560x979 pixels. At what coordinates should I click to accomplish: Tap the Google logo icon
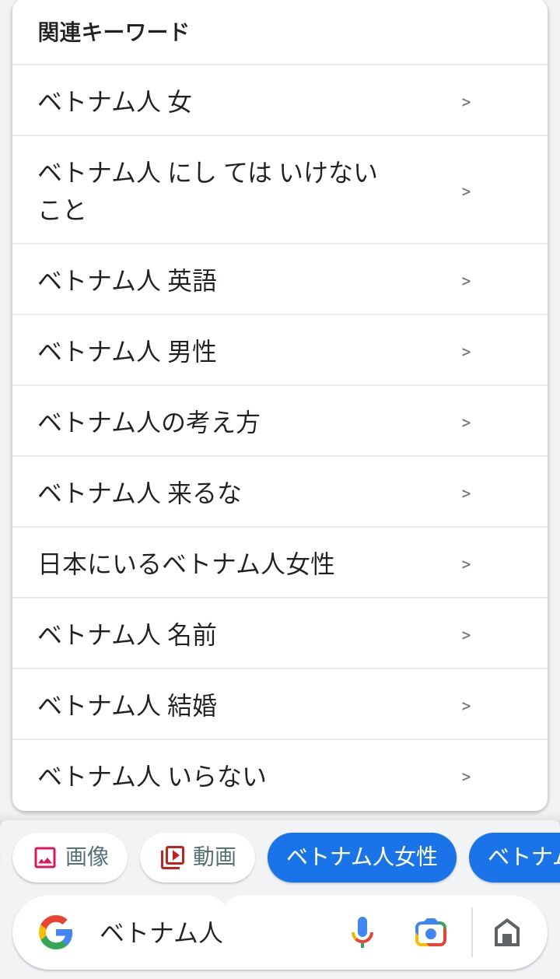tap(55, 932)
